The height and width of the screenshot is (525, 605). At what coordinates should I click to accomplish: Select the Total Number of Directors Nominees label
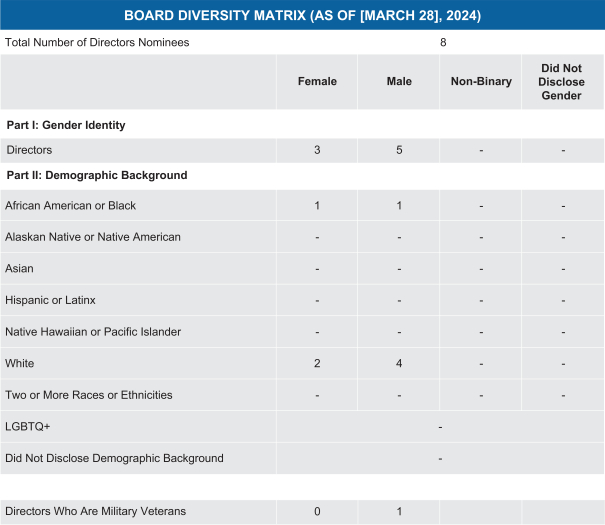(97, 43)
